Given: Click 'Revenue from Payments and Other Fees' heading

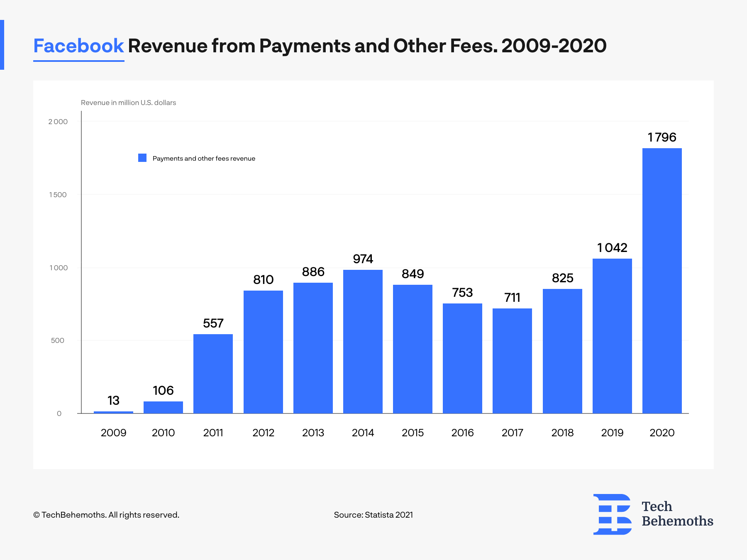Looking at the screenshot, I should click(x=312, y=46).
